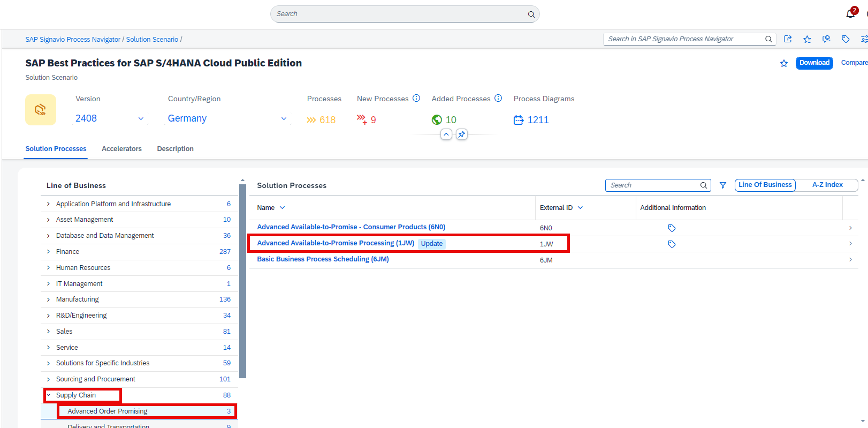Open 1JW row details arrow
This screenshot has width=868, height=428.
pos(850,244)
